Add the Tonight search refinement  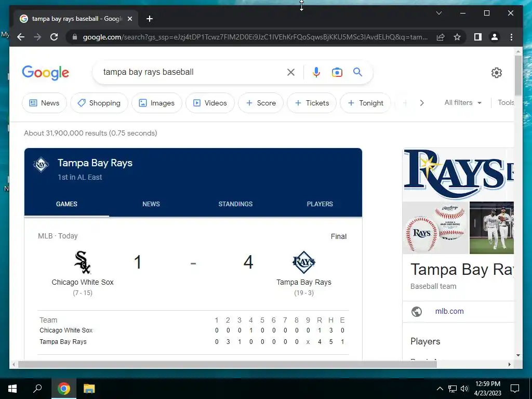(x=365, y=103)
